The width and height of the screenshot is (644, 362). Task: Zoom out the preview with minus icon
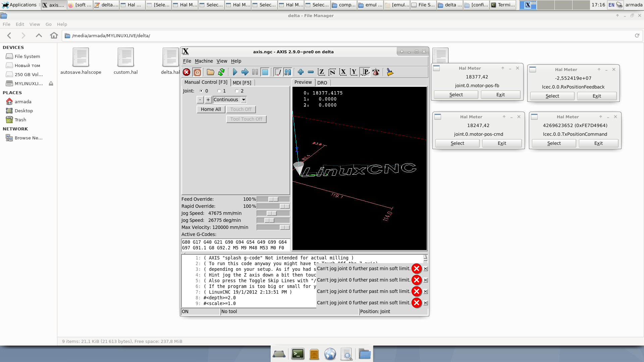coord(311,72)
